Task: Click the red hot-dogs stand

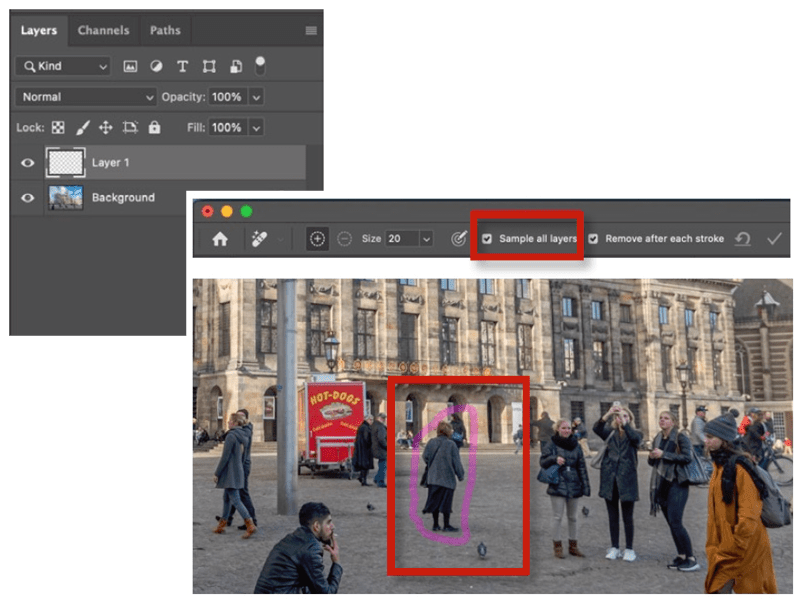Action: 333,428
